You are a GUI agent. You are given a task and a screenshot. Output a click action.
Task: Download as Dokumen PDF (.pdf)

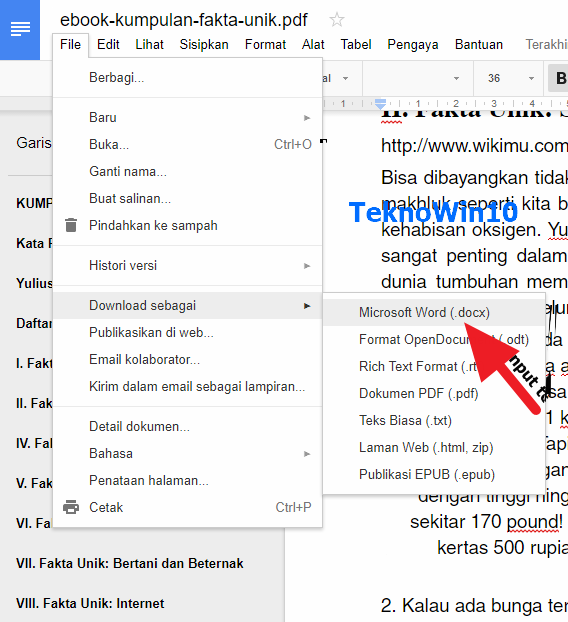pos(434,394)
